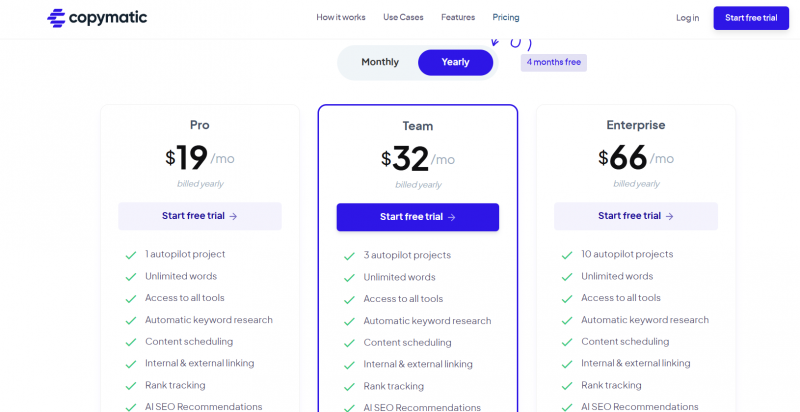Click checkmark beside Enterprise Unlimited words

(567, 277)
